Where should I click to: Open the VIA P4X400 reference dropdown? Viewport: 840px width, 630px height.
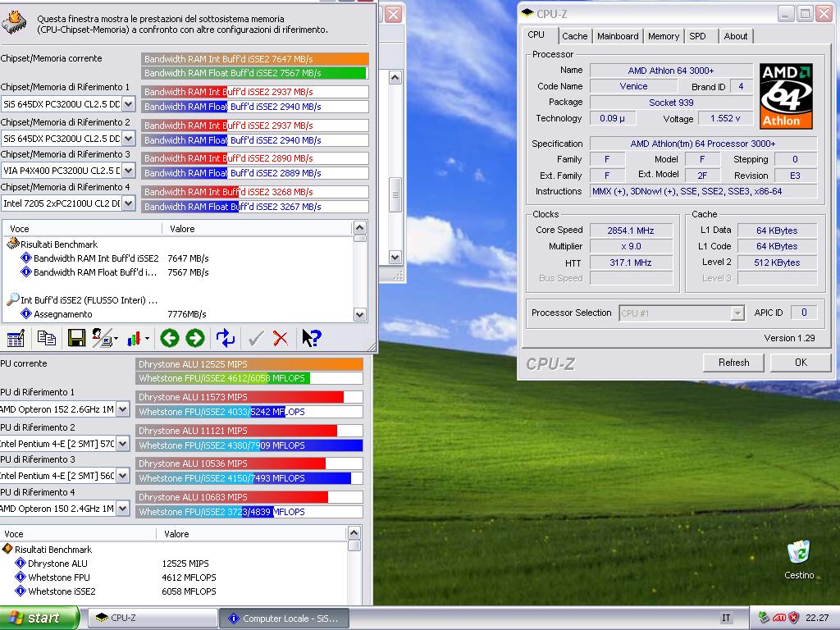(128, 171)
